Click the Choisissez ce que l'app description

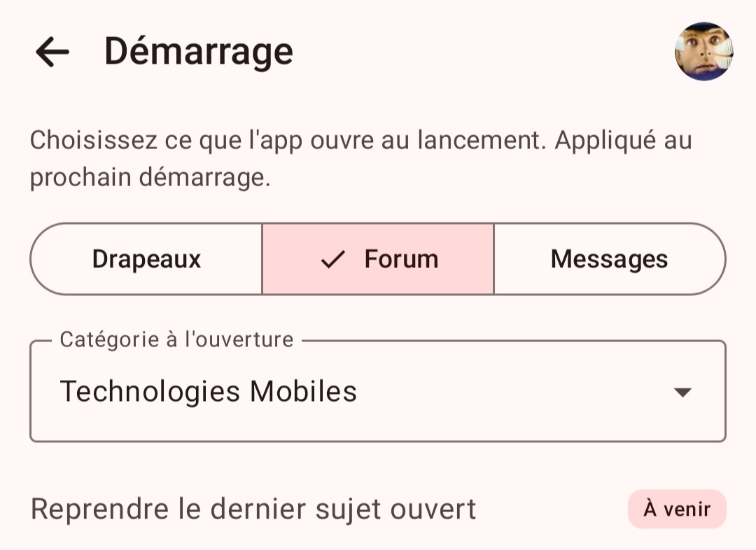click(360, 159)
